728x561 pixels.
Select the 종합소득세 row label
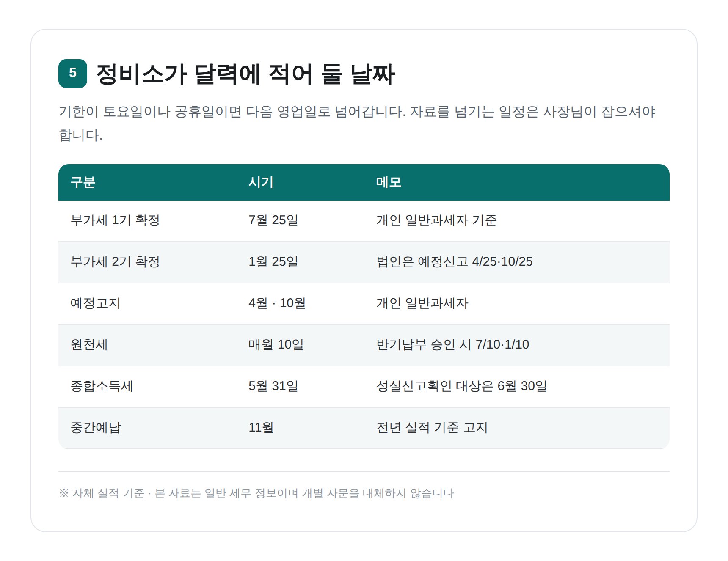click(102, 386)
